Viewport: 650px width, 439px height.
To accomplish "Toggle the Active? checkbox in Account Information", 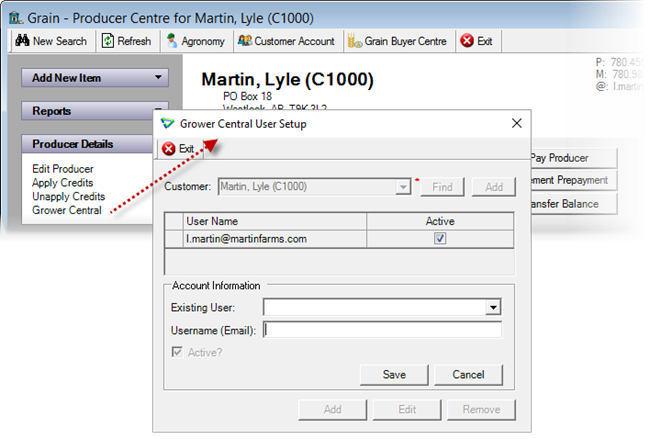I will 177,352.
